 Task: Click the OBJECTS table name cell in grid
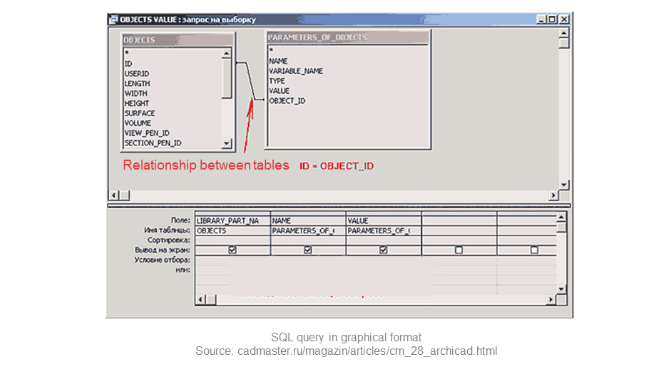(233, 230)
